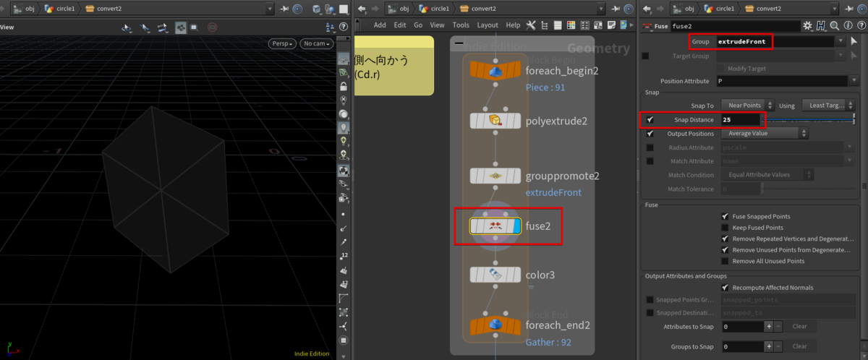
Task: Toggle the viewport lock icon
Action: [344, 85]
